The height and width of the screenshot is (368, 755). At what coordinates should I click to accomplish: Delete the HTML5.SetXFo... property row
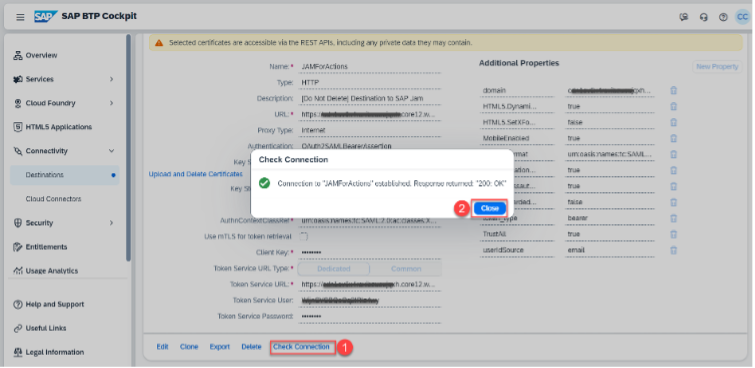(674, 122)
